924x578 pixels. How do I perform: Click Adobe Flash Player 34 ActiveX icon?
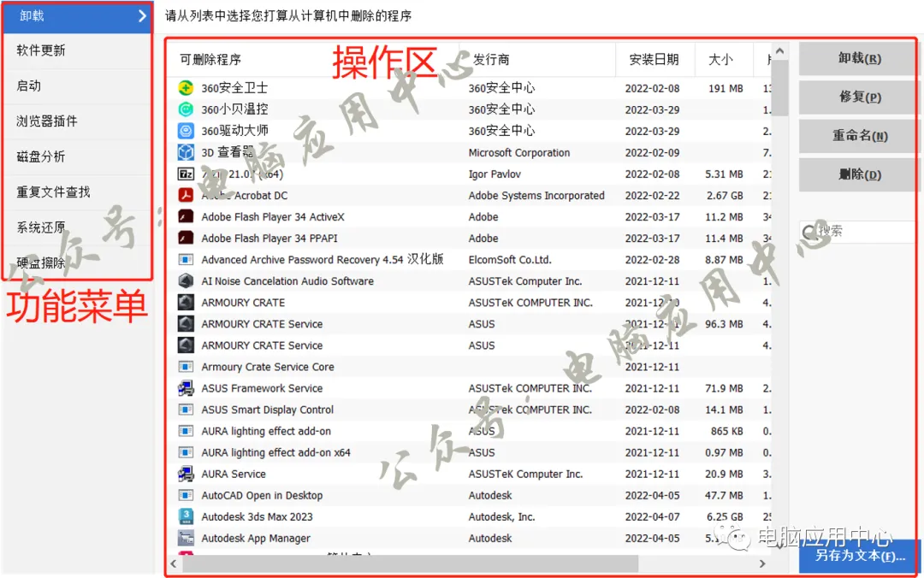tap(186, 217)
